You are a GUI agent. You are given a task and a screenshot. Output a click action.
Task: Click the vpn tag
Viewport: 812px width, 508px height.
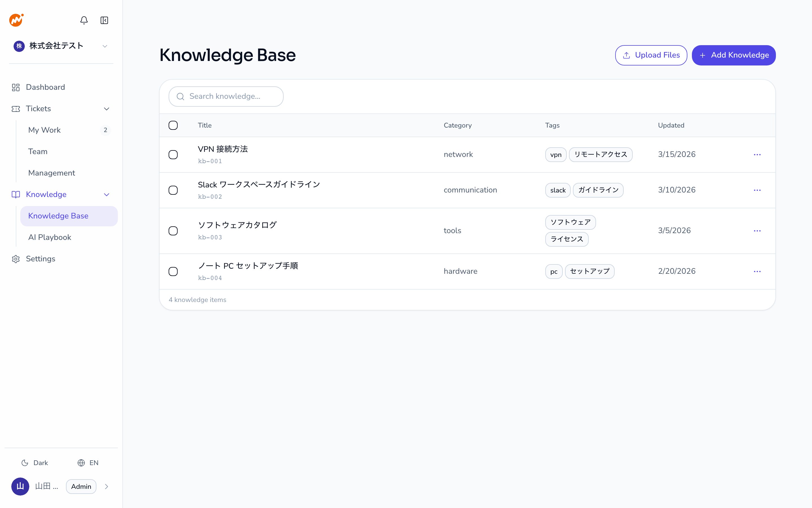[556, 155]
